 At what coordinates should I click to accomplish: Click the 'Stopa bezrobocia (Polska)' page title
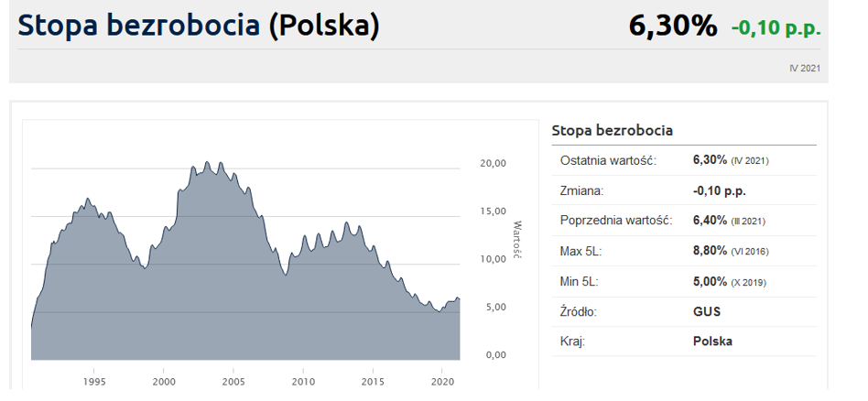(199, 25)
